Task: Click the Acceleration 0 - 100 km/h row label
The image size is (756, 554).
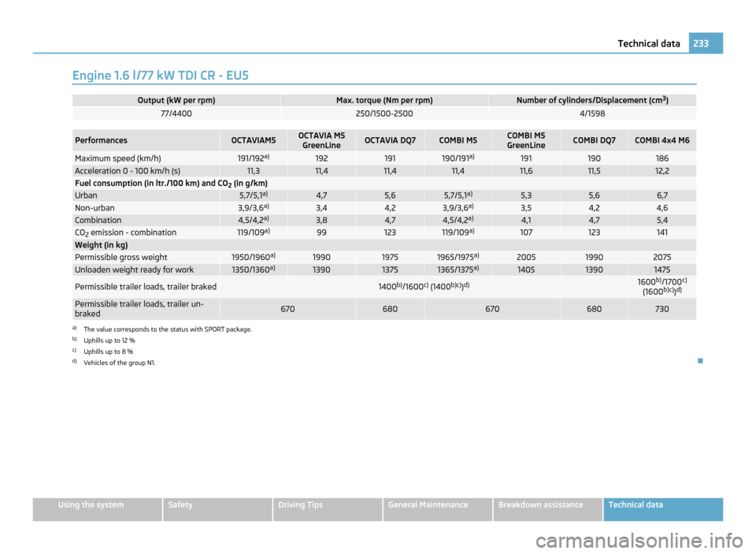Action: tap(128, 171)
